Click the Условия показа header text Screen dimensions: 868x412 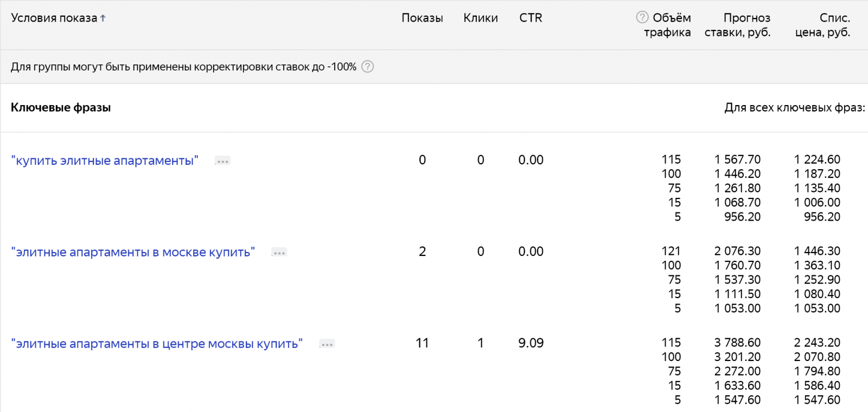click(54, 18)
